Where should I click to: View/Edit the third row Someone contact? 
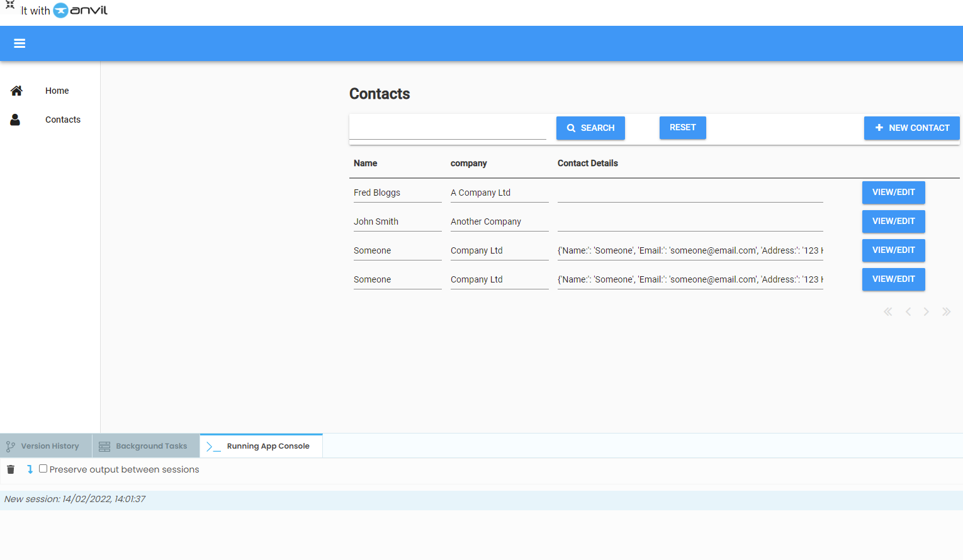tap(893, 250)
